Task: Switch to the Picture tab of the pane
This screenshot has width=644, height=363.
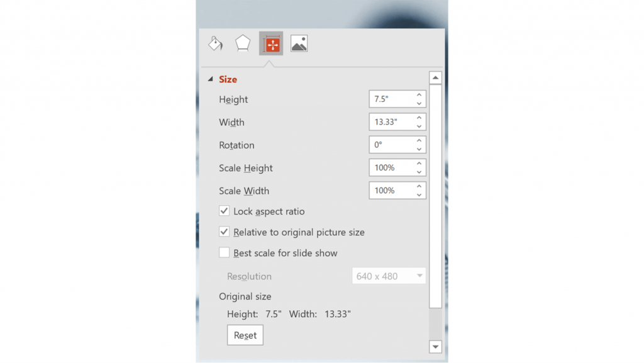Action: (299, 43)
